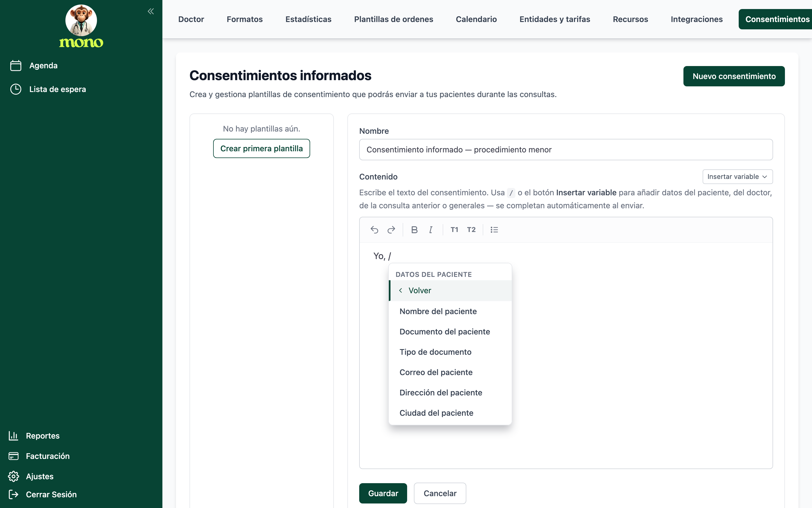The height and width of the screenshot is (508, 812).
Task: Undo last edit in editor toolbar
Action: pos(374,230)
